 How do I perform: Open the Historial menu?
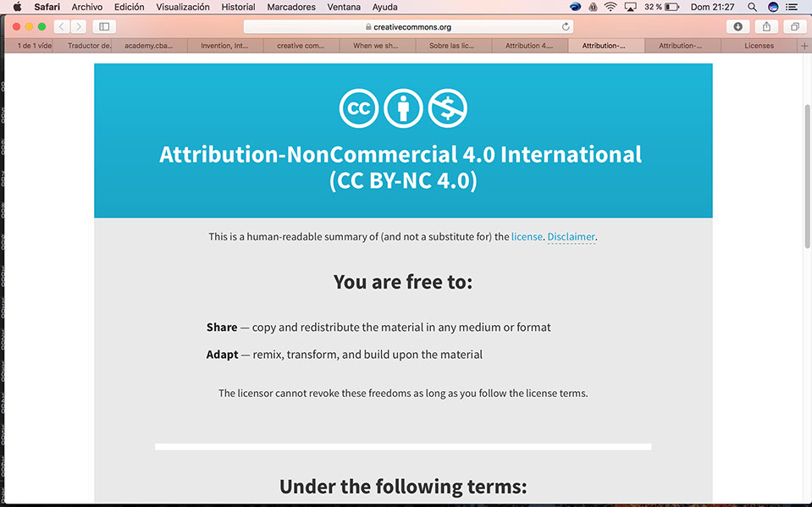click(238, 7)
